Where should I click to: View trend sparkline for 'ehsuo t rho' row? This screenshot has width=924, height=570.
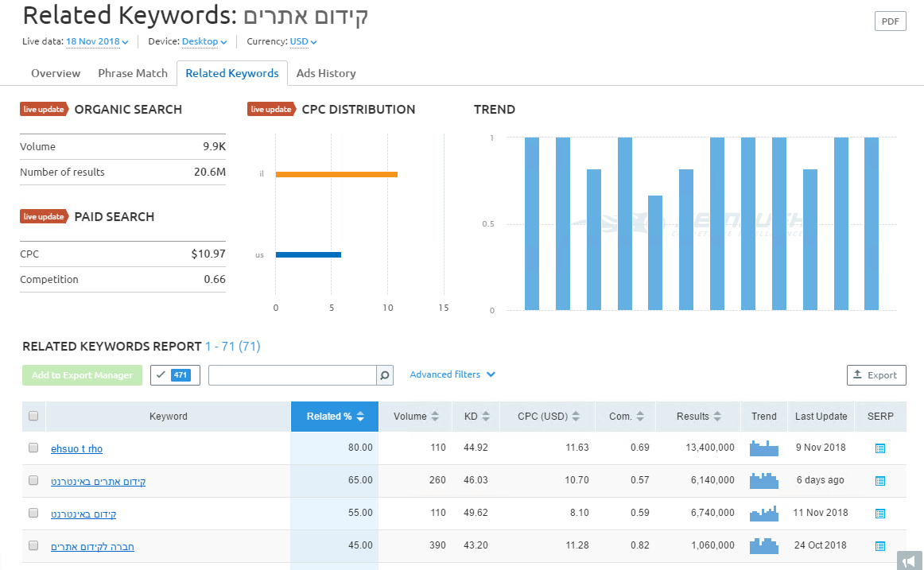763,448
